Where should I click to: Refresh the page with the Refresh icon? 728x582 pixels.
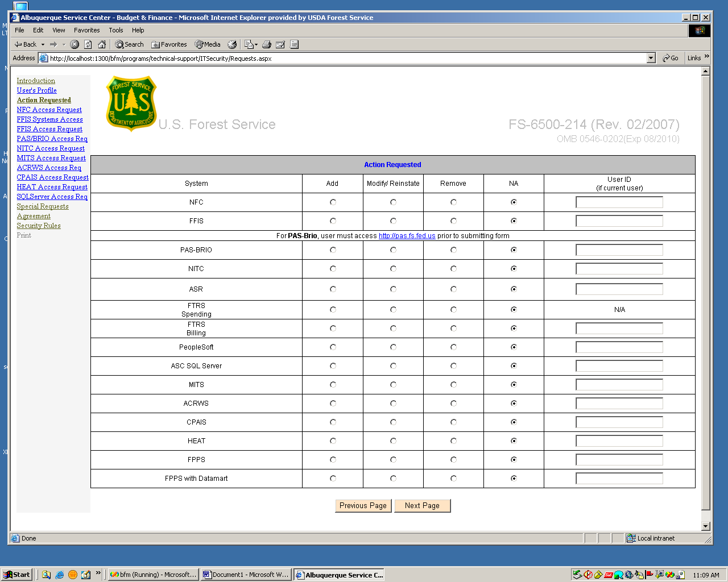tap(88, 44)
